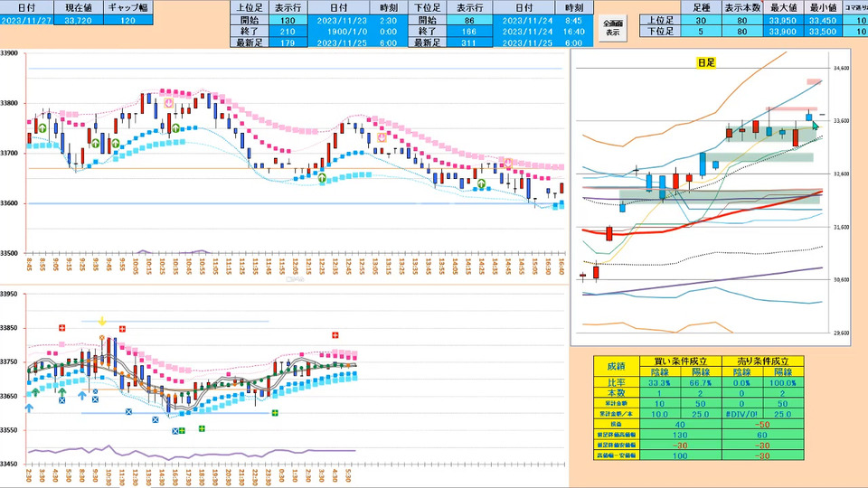Select the 下位足 end row cell 166
The width and height of the screenshot is (868, 488).
pyautogui.click(x=469, y=32)
